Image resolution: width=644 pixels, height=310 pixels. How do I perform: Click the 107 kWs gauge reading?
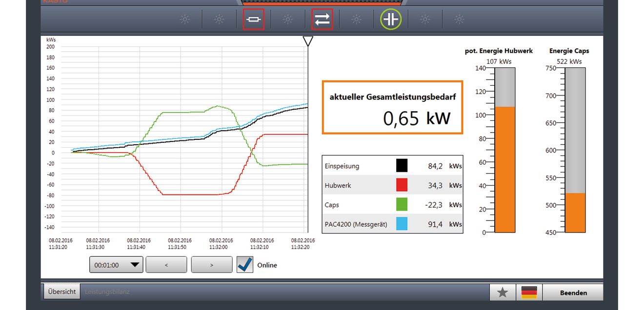(499, 62)
